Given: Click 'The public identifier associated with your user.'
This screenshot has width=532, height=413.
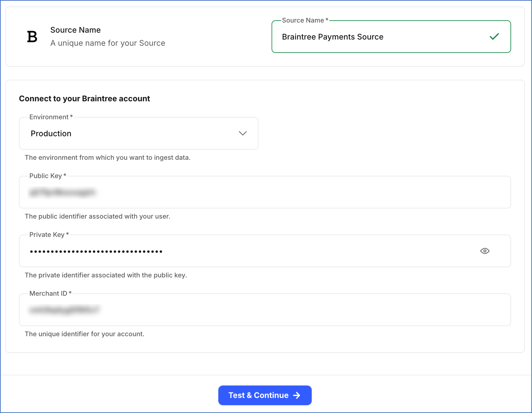Looking at the screenshot, I should click(x=98, y=216).
